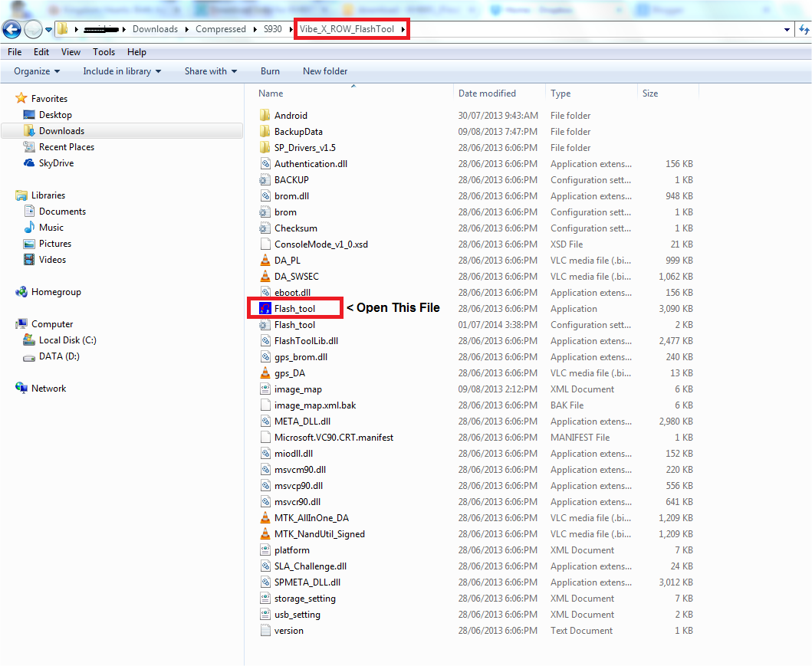Viewport: 812px width, 666px height.
Task: Select DATA (D:) drive
Action: [x=59, y=356]
